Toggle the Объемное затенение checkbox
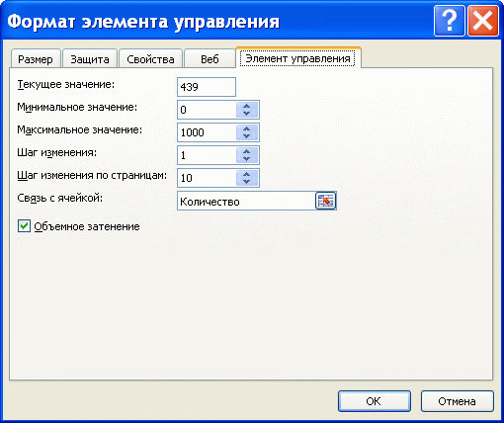The width and height of the screenshot is (504, 423). click(24, 226)
